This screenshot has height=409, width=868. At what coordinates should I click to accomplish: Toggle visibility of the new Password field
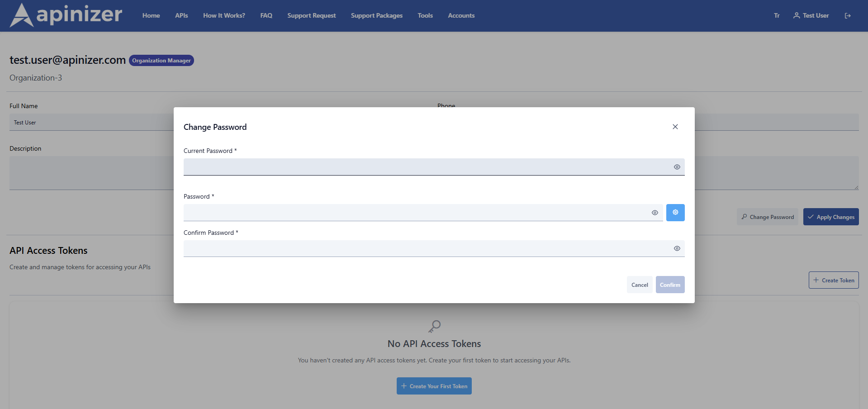pyautogui.click(x=655, y=213)
